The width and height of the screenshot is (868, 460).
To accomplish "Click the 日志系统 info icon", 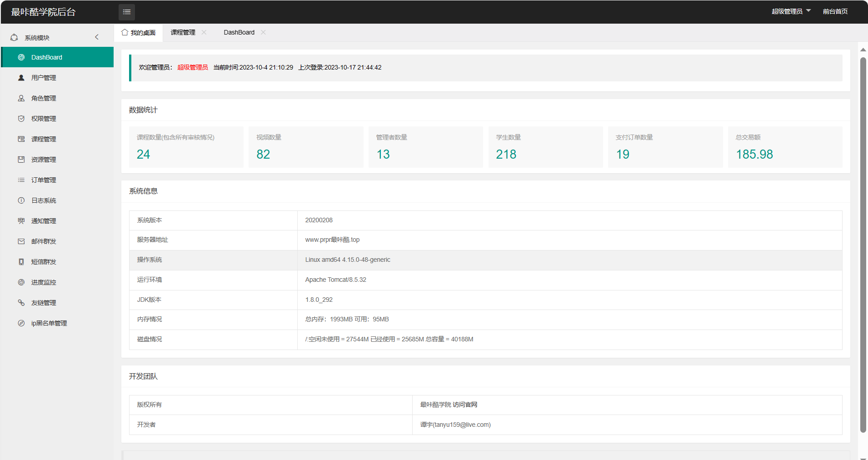I will [x=21, y=200].
